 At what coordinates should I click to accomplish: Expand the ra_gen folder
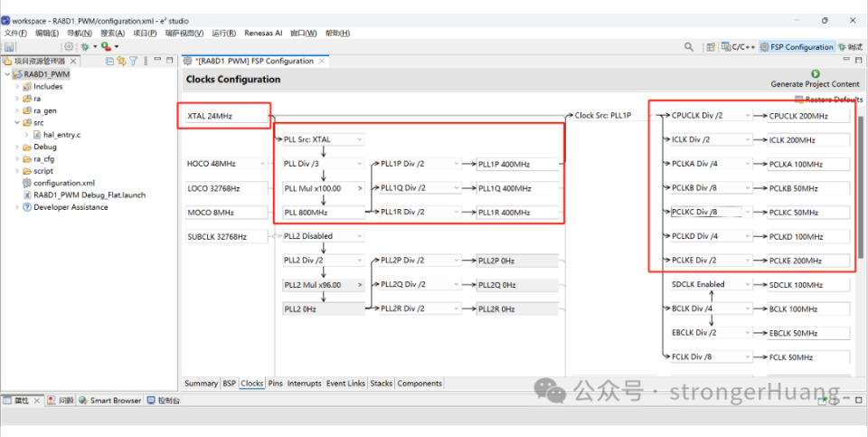(x=17, y=110)
